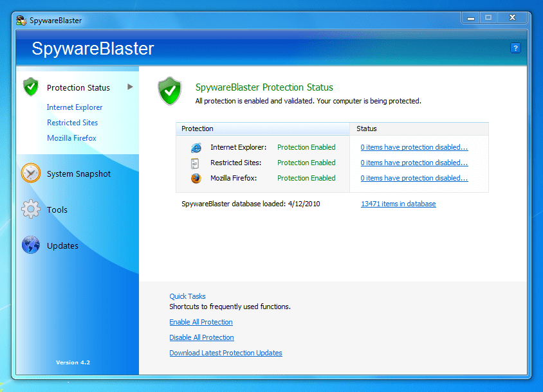Click the Tools gear icon
The height and width of the screenshot is (392, 543).
click(x=31, y=209)
